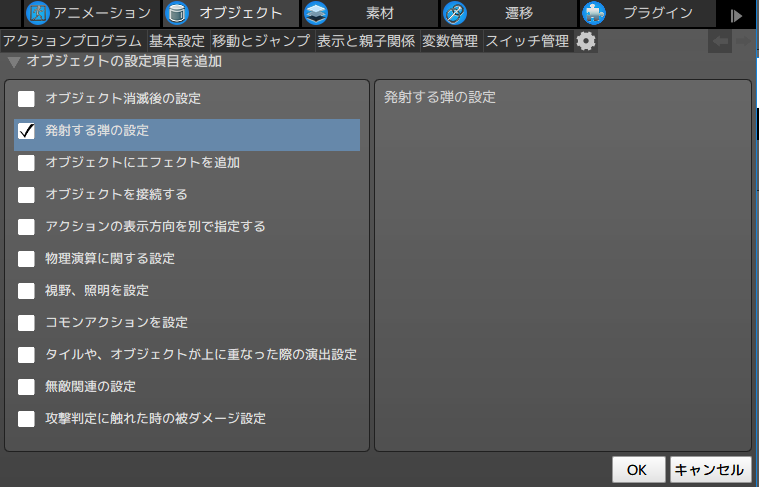Click the OK button
Image resolution: width=759 pixels, height=487 pixels.
click(638, 470)
